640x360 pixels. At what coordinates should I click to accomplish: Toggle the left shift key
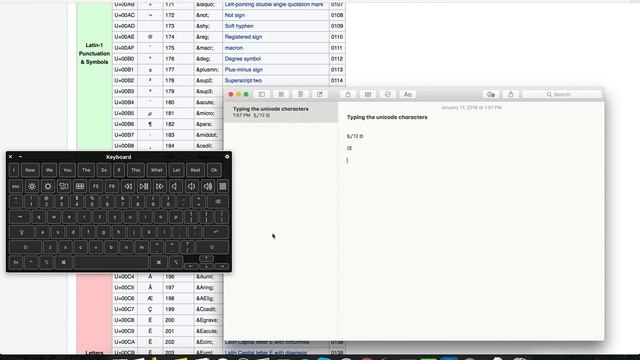pos(25,247)
